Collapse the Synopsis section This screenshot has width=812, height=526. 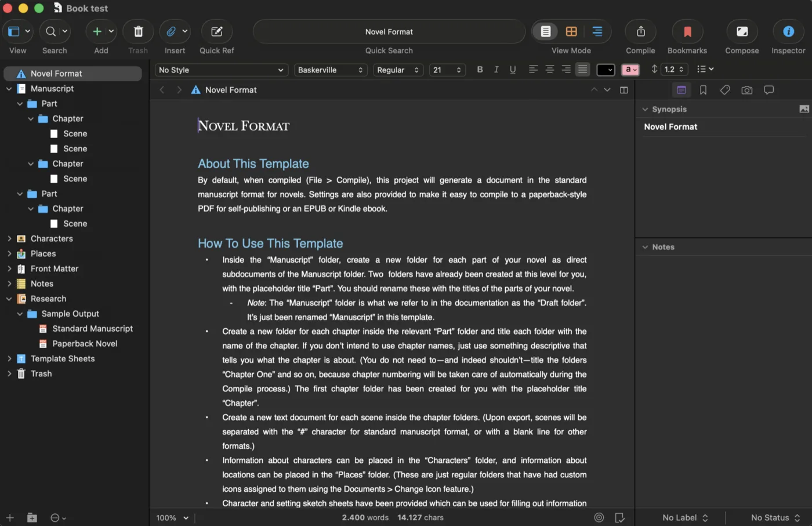pyautogui.click(x=645, y=109)
